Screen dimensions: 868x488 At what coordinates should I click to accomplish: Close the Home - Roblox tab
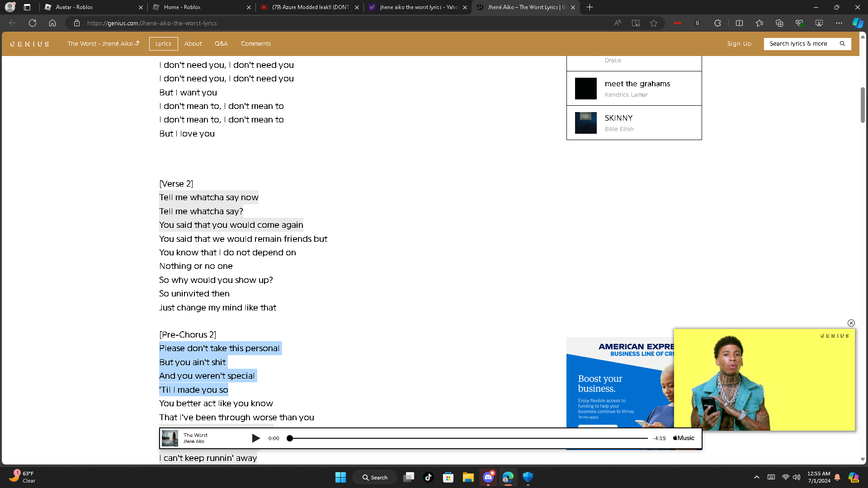249,7
